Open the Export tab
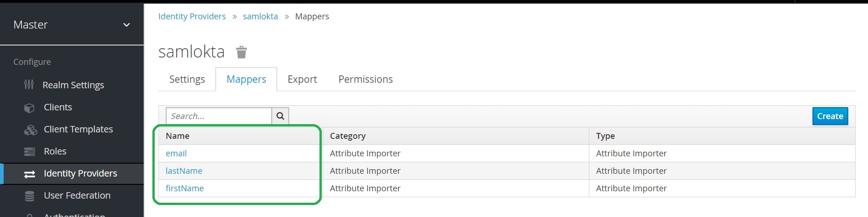This screenshot has height=217, width=868. 302,79
